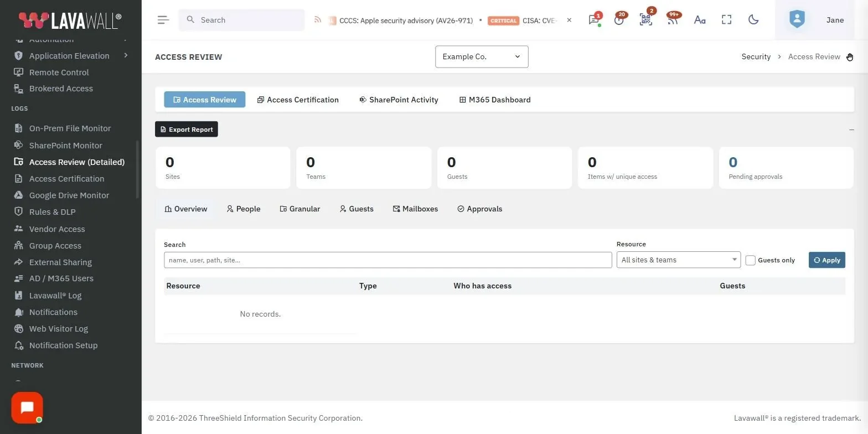Viewport: 868px width, 434px height.
Task: Enable the Guests only checkbox
Action: point(750,260)
